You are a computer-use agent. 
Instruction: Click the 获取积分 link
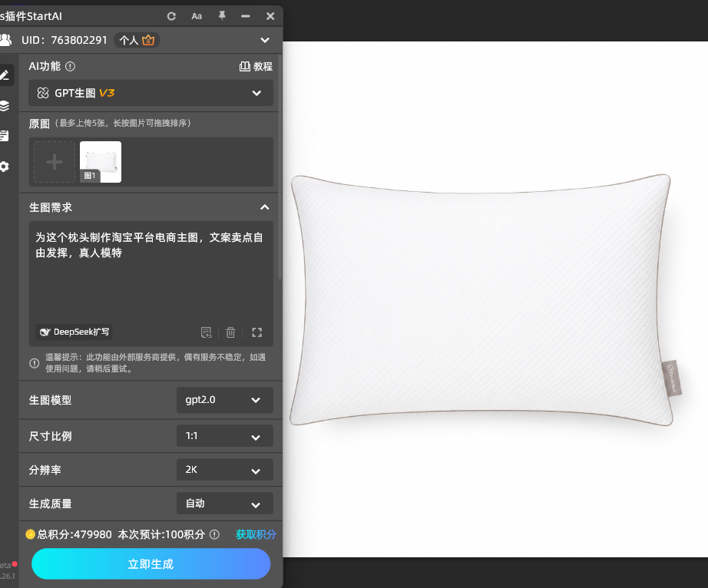point(256,534)
